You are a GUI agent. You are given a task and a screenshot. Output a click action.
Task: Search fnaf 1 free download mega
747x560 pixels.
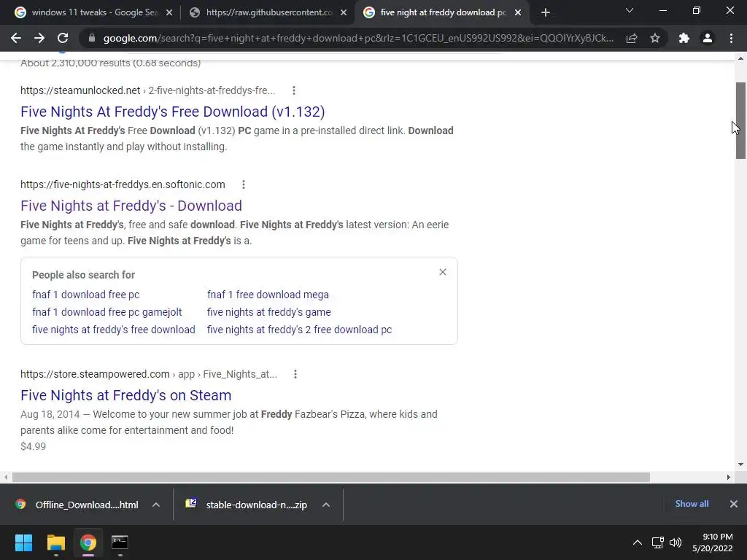pos(268,295)
